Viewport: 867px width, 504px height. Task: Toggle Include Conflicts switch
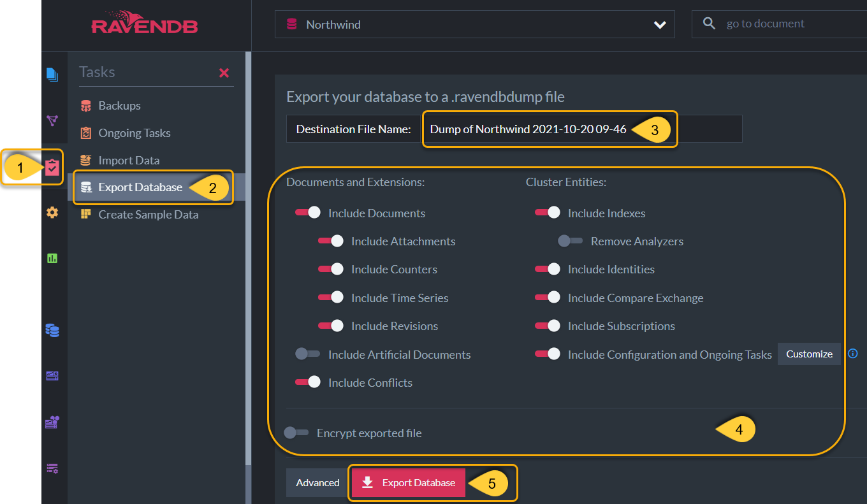click(x=307, y=382)
